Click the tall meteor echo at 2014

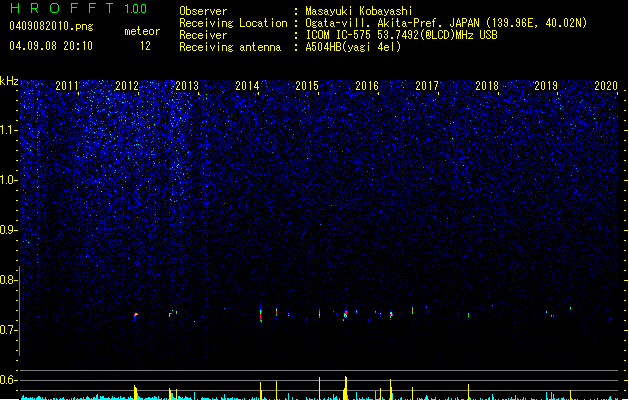click(261, 314)
